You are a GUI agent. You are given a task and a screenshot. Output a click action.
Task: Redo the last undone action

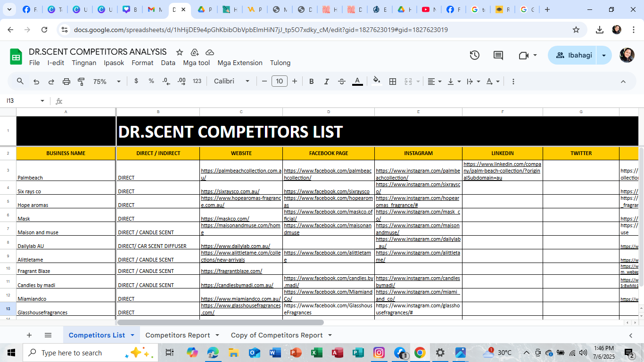tap(51, 82)
